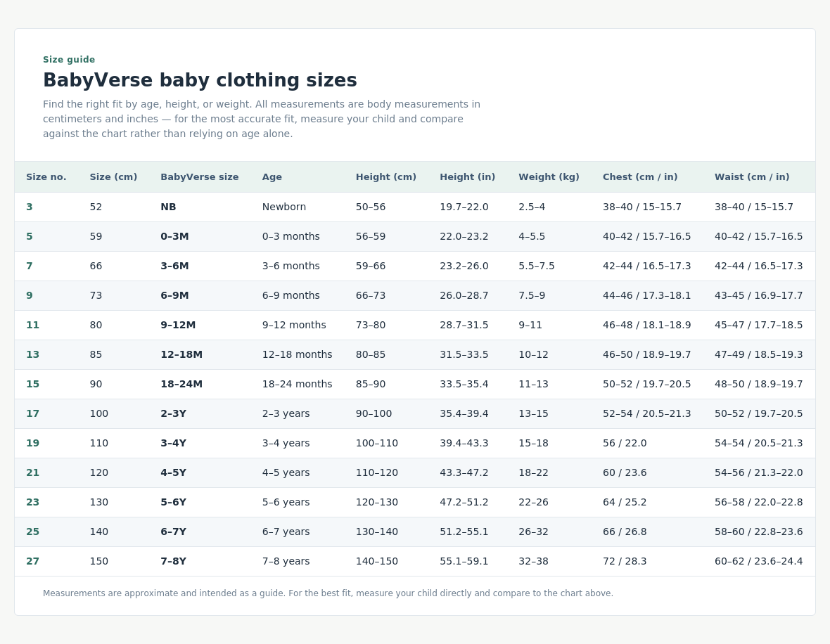The image size is (830, 644).
Task: Select the '2–3Y' size cell
Action: [173, 414]
